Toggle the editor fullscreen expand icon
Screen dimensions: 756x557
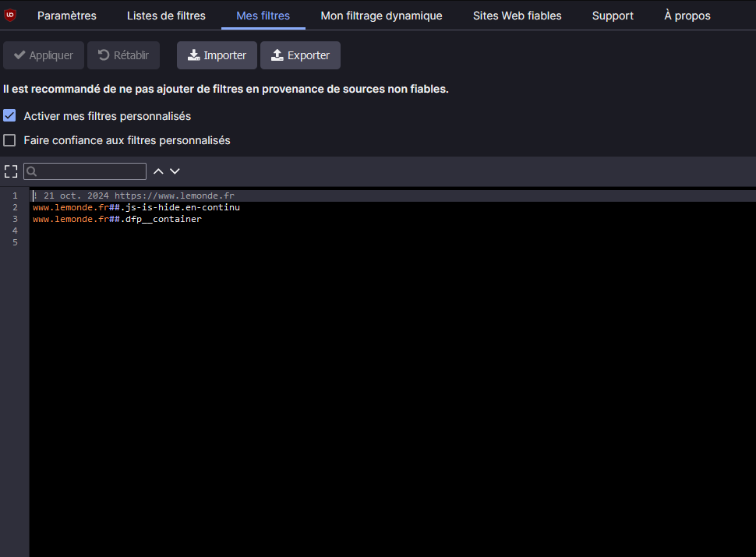click(x=10, y=171)
